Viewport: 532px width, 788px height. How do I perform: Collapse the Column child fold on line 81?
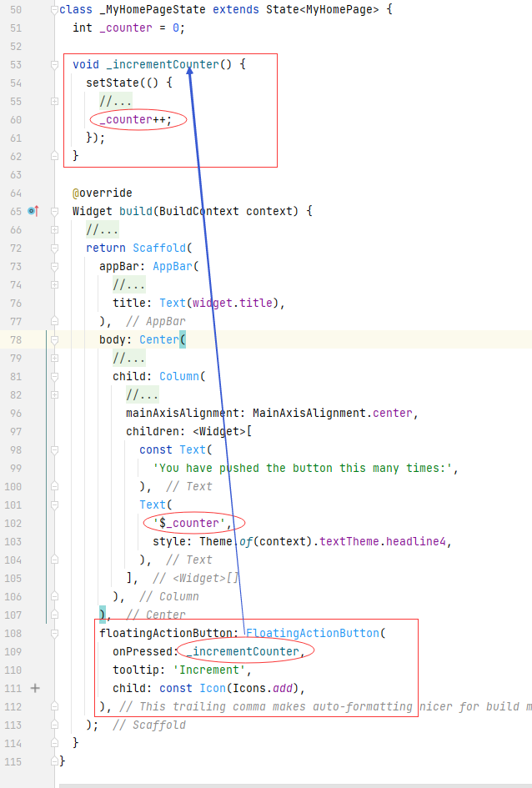54,376
